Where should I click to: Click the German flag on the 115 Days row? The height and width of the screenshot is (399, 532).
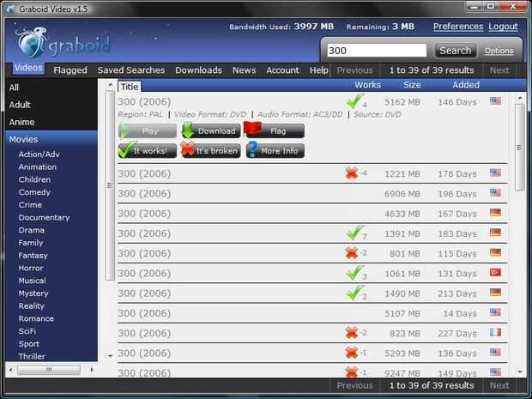(495, 252)
